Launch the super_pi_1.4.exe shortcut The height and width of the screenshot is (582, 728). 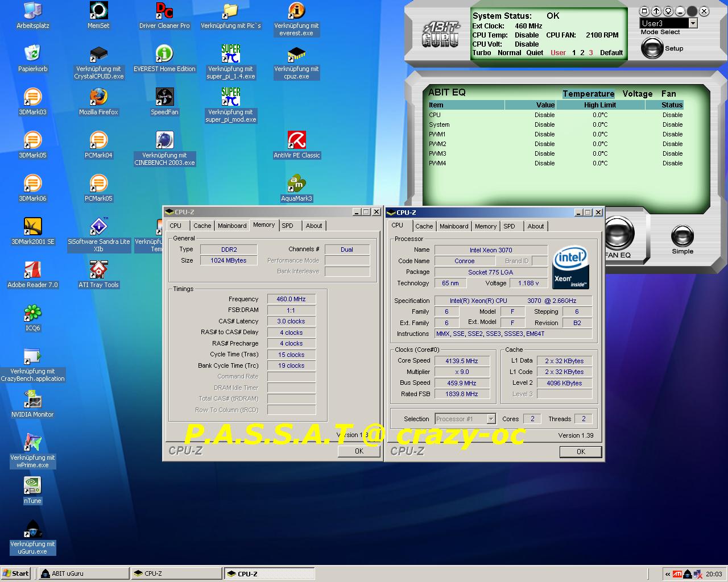(230, 63)
